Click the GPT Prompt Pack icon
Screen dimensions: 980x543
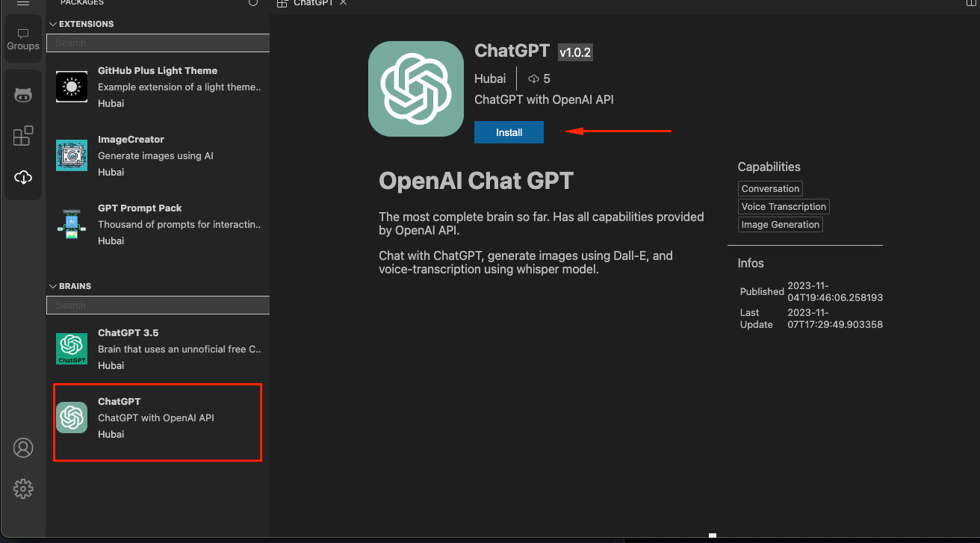[72, 224]
